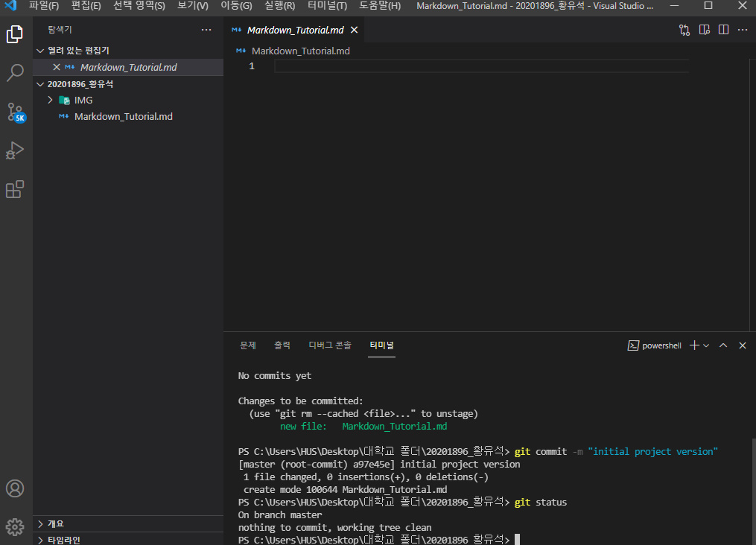This screenshot has height=545, width=756.
Task: Open changes compare icon in editor toolbar
Action: pyautogui.click(x=684, y=30)
